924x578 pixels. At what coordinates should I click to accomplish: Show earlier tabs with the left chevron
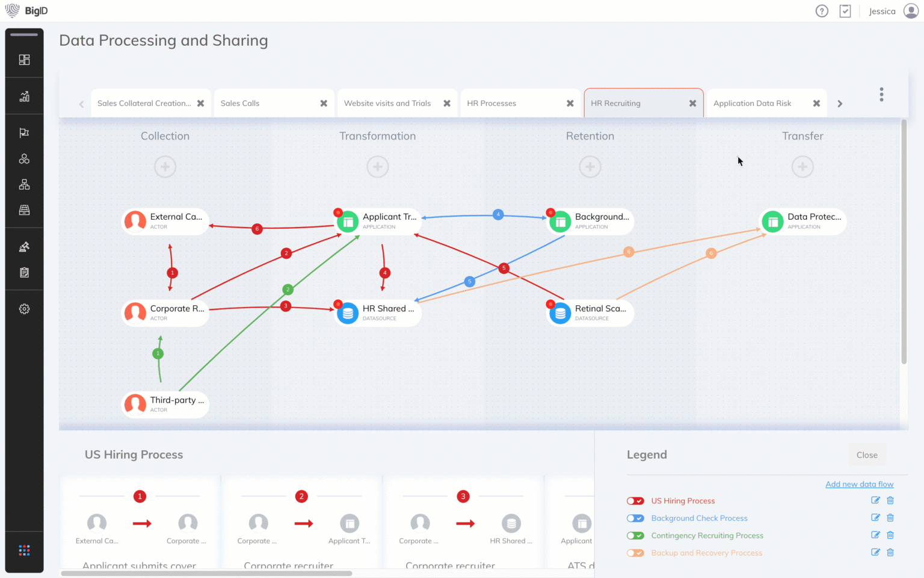tap(81, 104)
